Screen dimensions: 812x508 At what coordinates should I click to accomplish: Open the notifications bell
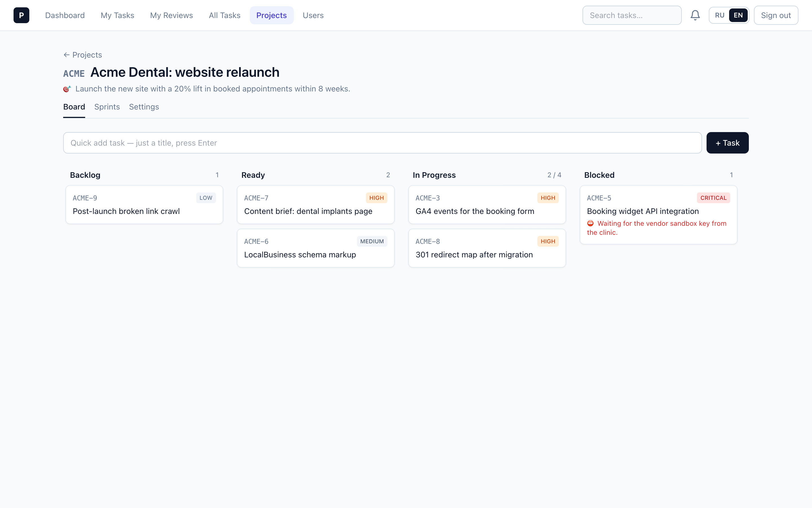[x=695, y=15]
